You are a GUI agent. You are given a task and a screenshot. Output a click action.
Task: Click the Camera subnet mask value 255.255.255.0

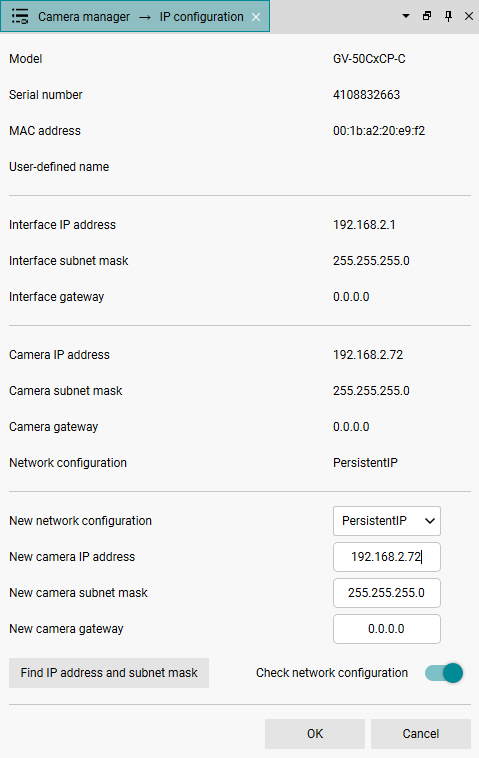[x=371, y=391]
